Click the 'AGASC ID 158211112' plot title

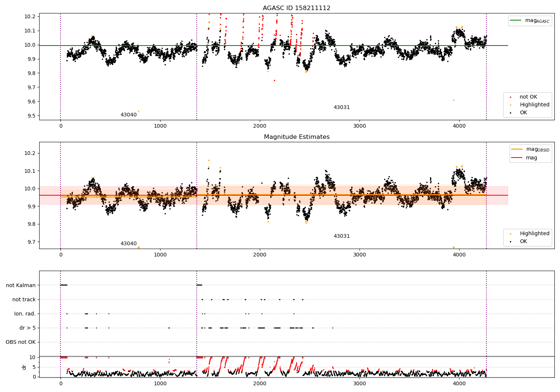[x=296, y=8]
